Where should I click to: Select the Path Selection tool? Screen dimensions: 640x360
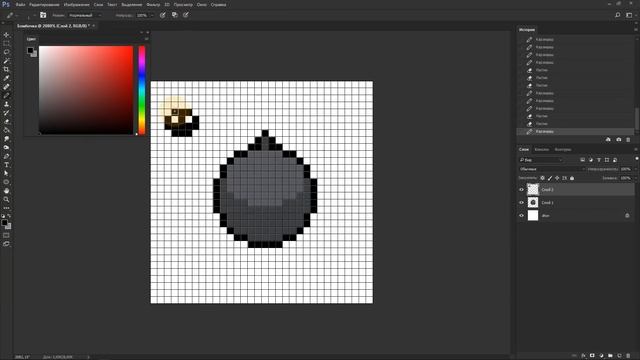6,173
